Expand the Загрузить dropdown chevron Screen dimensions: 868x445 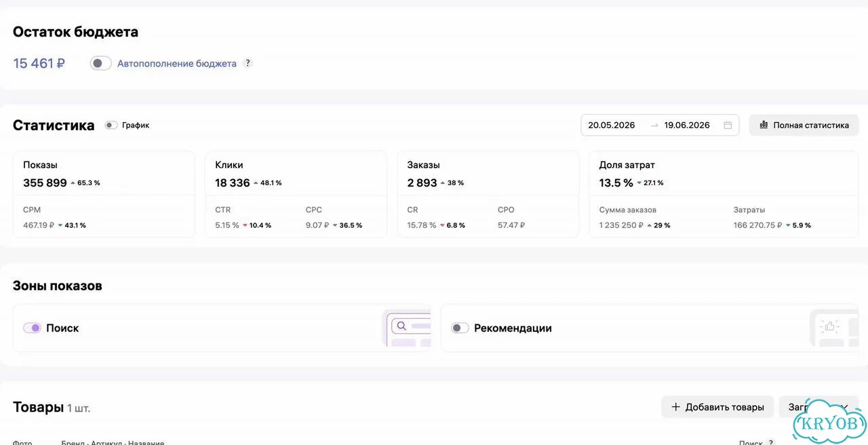(844, 407)
